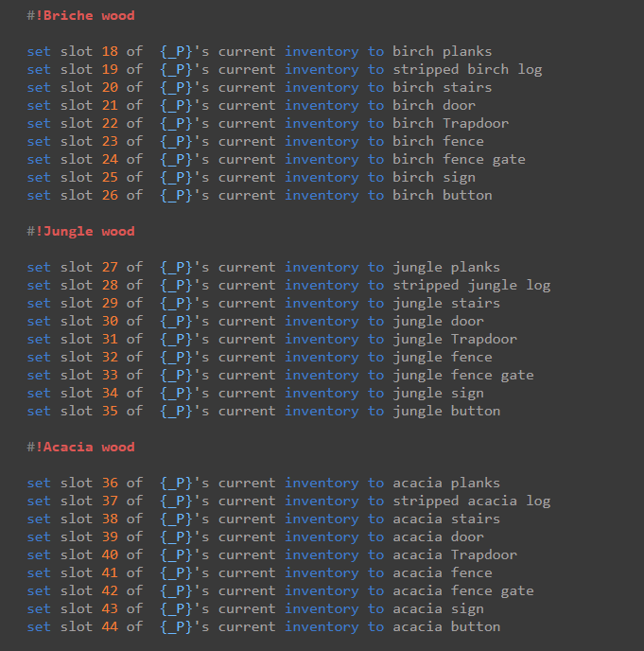The image size is (644, 651).
Task: Click the "jungle sign" item text
Action: coord(438,393)
